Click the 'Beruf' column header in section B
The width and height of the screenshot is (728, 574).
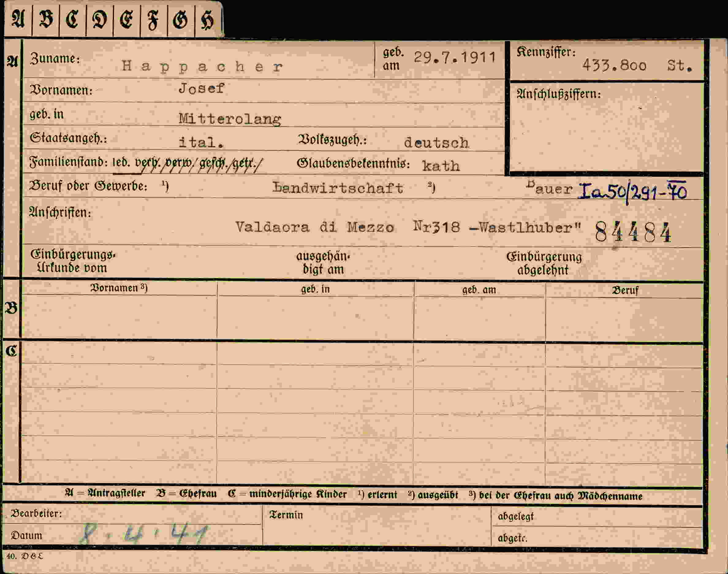click(x=625, y=290)
